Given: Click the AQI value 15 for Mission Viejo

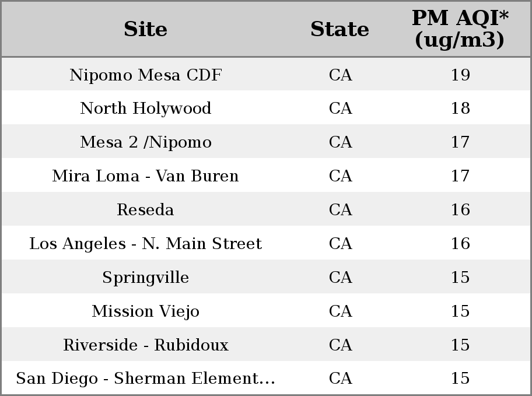Looking at the screenshot, I should click(x=460, y=311).
